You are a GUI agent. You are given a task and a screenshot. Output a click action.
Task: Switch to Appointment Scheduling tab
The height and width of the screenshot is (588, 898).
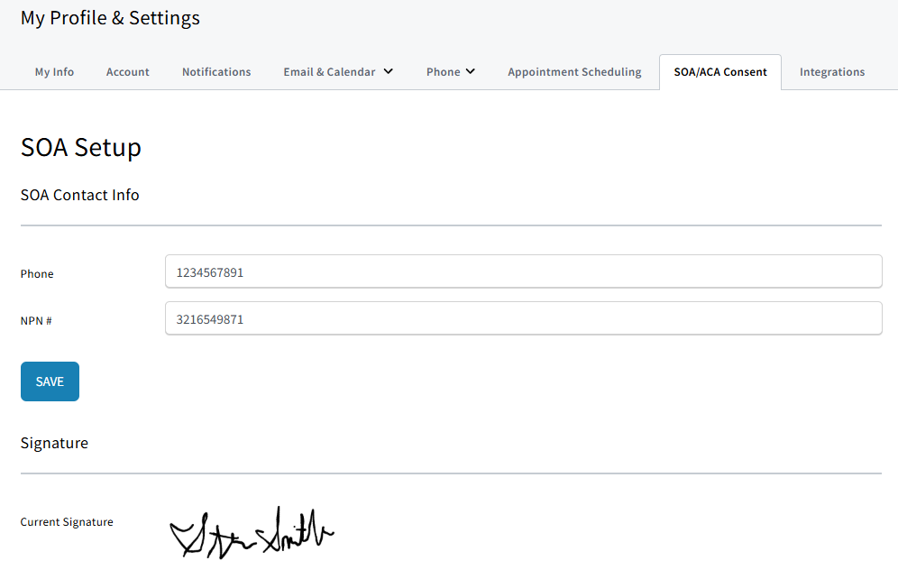point(574,72)
